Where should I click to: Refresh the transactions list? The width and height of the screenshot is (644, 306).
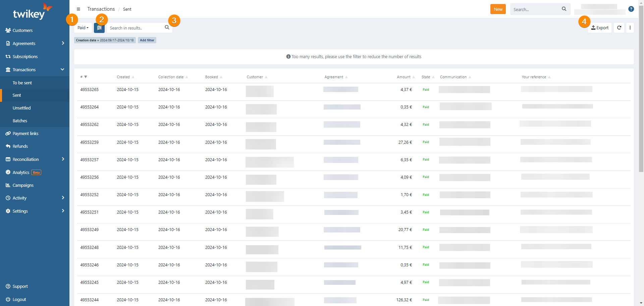[x=619, y=28]
